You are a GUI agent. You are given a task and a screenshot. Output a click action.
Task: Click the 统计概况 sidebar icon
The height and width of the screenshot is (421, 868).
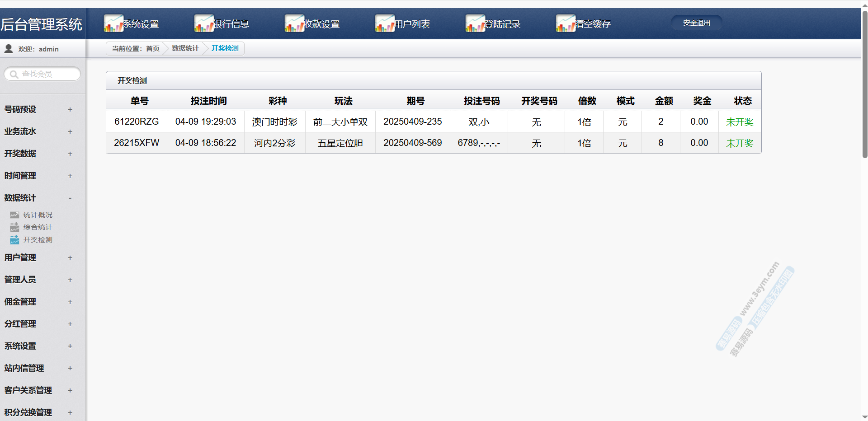(14, 215)
